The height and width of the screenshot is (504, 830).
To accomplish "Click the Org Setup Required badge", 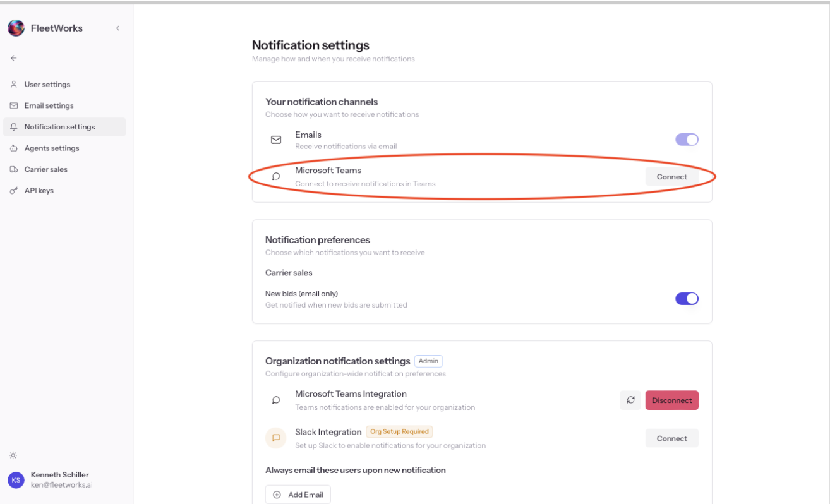I will pyautogui.click(x=399, y=432).
